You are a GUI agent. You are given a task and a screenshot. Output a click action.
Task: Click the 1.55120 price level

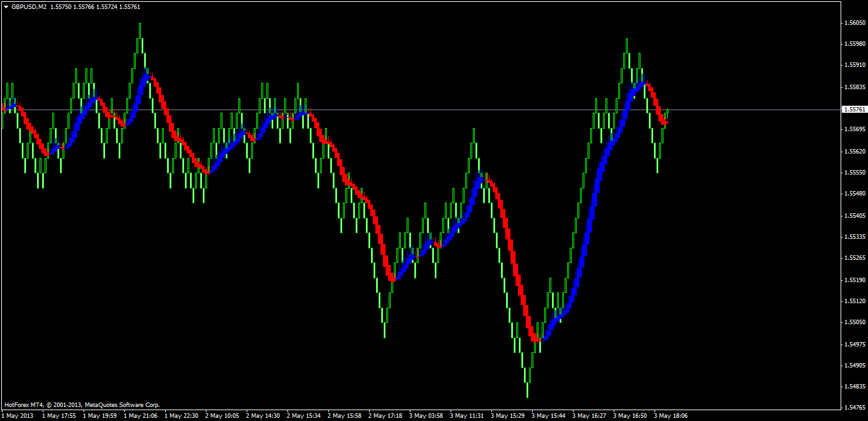click(x=854, y=301)
